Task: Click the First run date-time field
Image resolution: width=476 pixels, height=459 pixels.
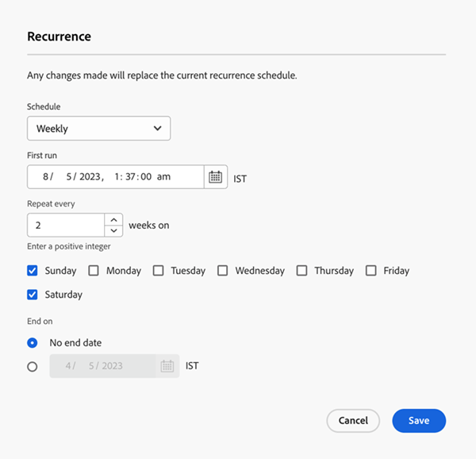Action: (115, 177)
